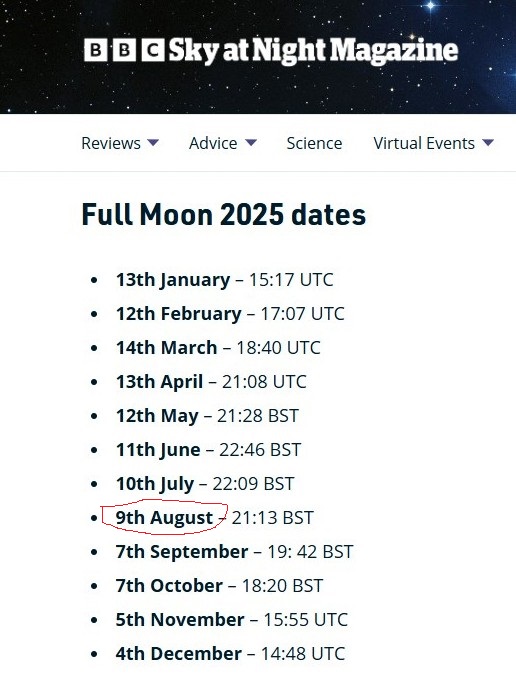This screenshot has height=679, width=516.
Task: Click the circled 9th August date
Action: point(164,518)
